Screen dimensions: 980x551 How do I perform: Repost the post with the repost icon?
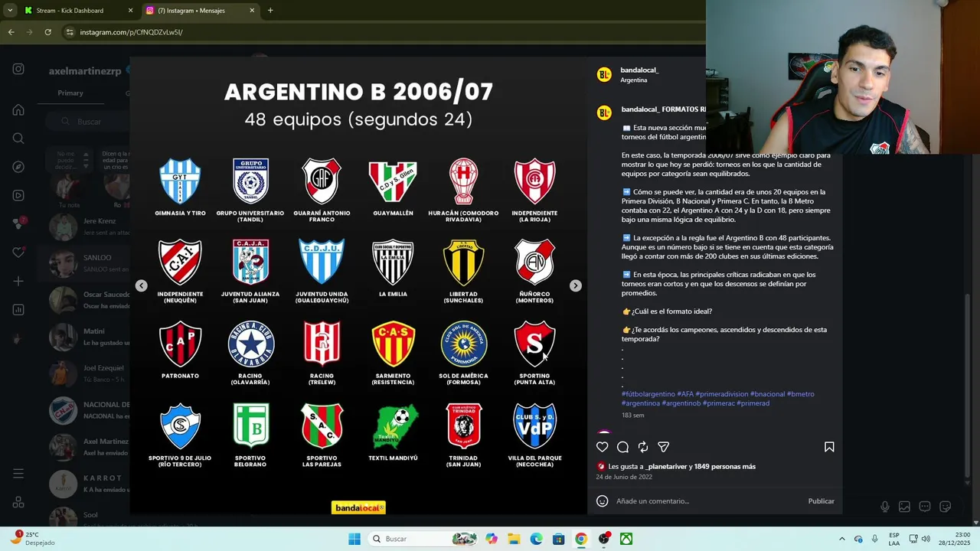pos(643,447)
